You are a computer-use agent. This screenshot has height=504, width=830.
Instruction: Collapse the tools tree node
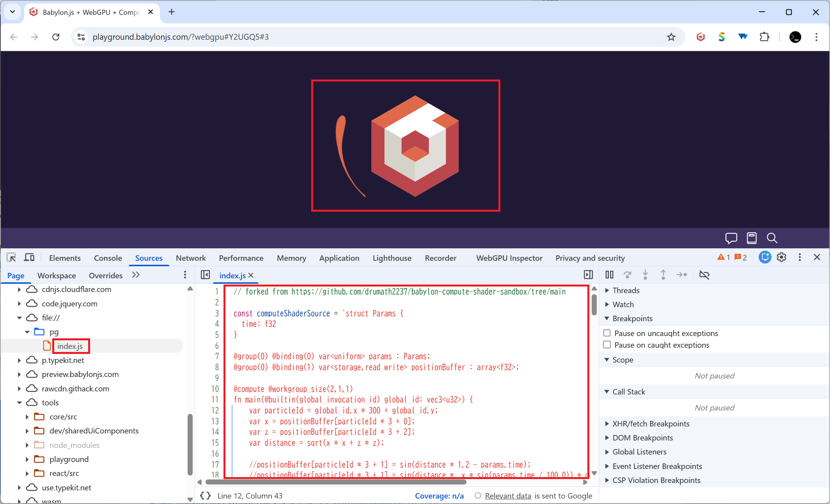pos(19,403)
